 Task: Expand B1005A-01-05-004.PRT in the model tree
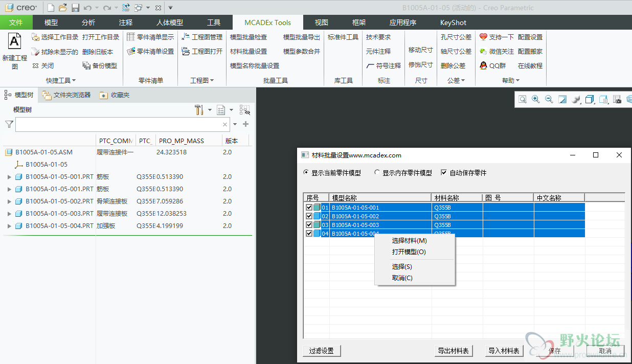[9, 226]
